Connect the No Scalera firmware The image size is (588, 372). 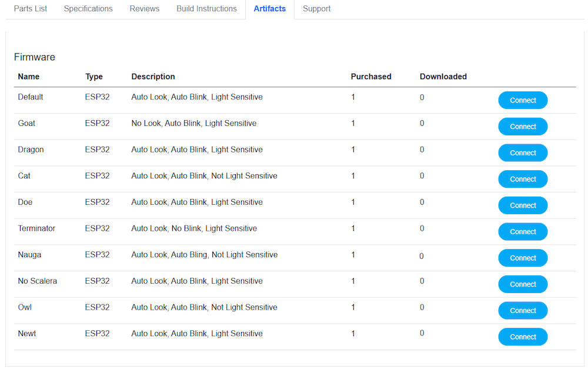pyautogui.click(x=523, y=284)
